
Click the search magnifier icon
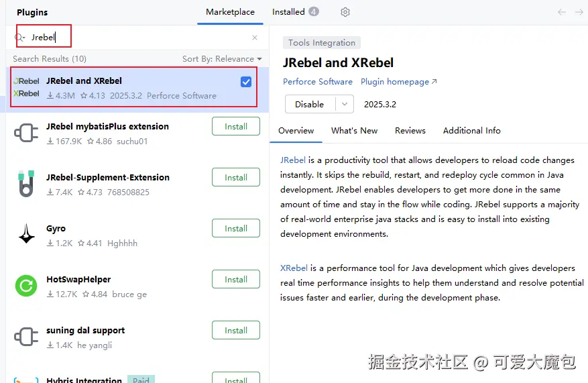click(19, 38)
